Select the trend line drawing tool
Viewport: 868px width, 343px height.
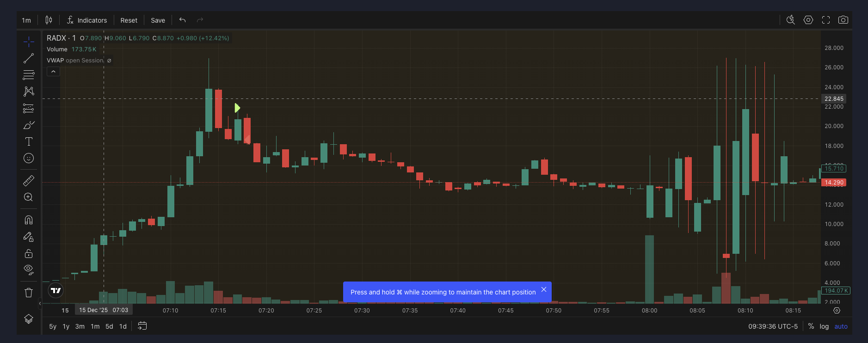coord(29,58)
